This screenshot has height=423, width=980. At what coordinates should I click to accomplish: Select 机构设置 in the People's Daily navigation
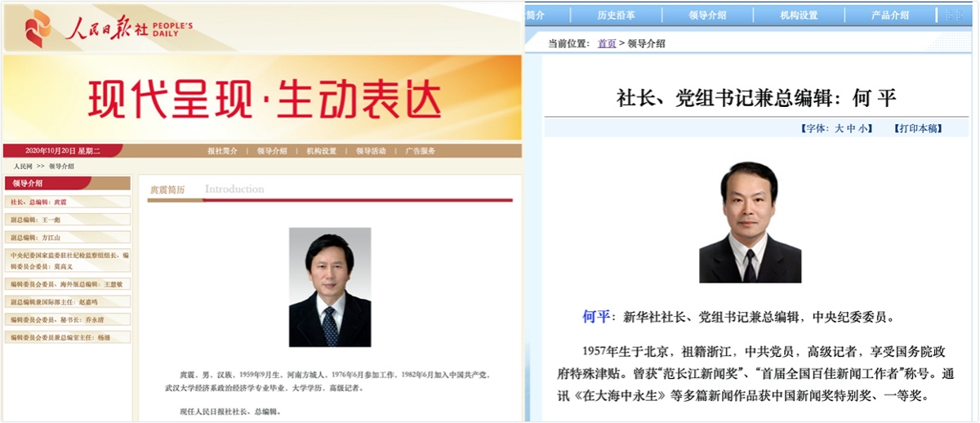click(x=321, y=151)
